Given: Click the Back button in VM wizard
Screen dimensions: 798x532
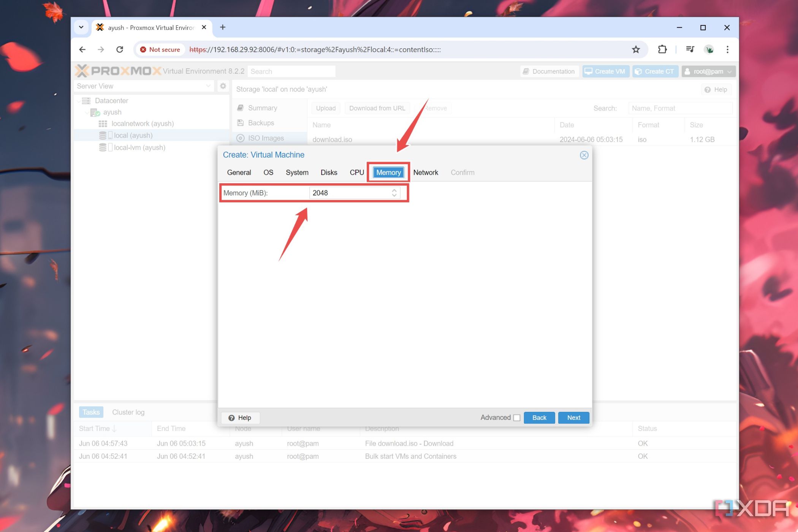Looking at the screenshot, I should point(538,417).
